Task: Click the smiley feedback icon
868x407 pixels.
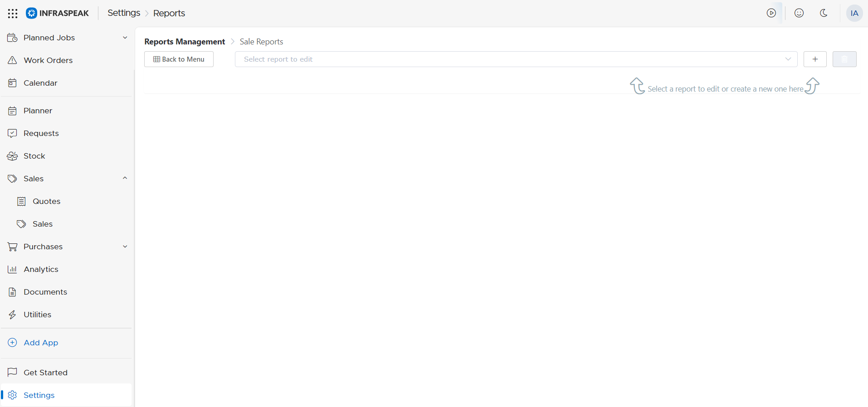Action: point(799,13)
